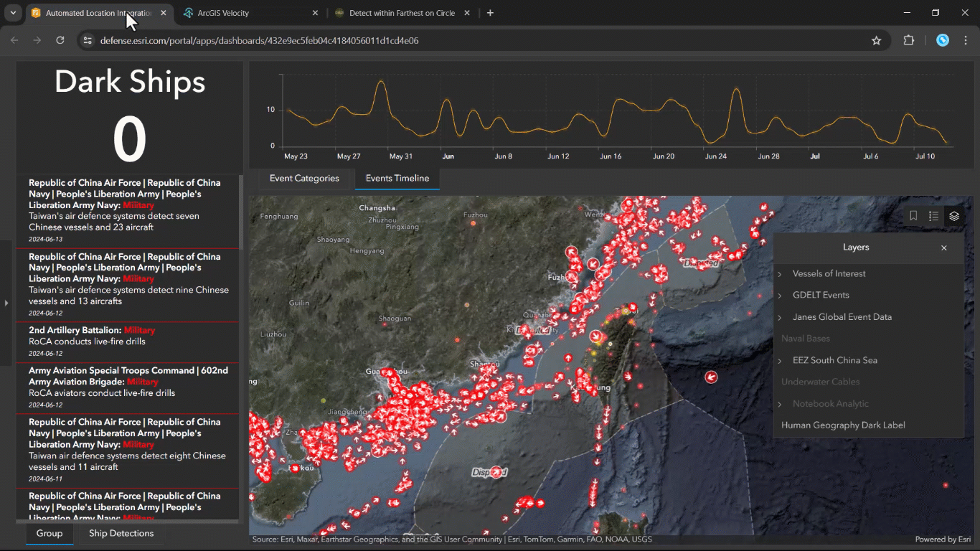Toggle the Human Geography Dark Label layer
Viewport: 980px width, 551px height.
pos(843,425)
